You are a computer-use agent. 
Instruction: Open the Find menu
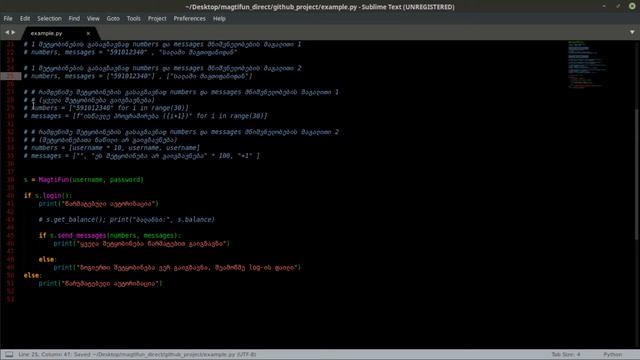coord(74,18)
